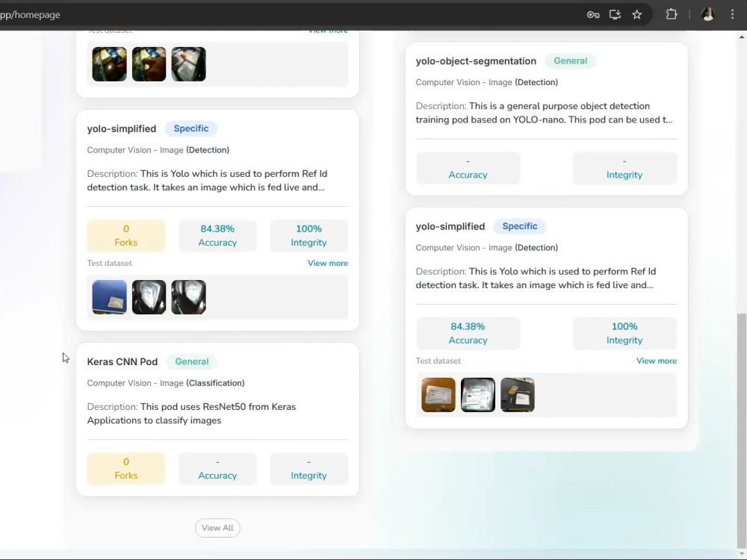Click General tag on Keras CNN Pod

tap(191, 361)
